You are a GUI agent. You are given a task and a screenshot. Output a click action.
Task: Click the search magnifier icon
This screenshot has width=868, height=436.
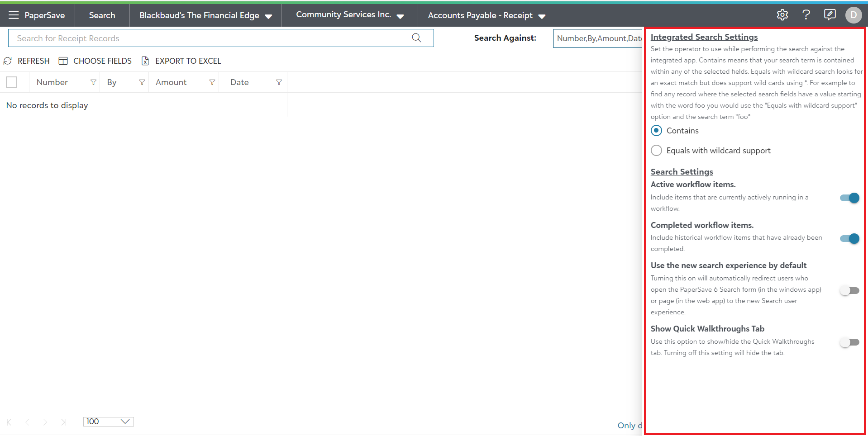[x=416, y=38]
